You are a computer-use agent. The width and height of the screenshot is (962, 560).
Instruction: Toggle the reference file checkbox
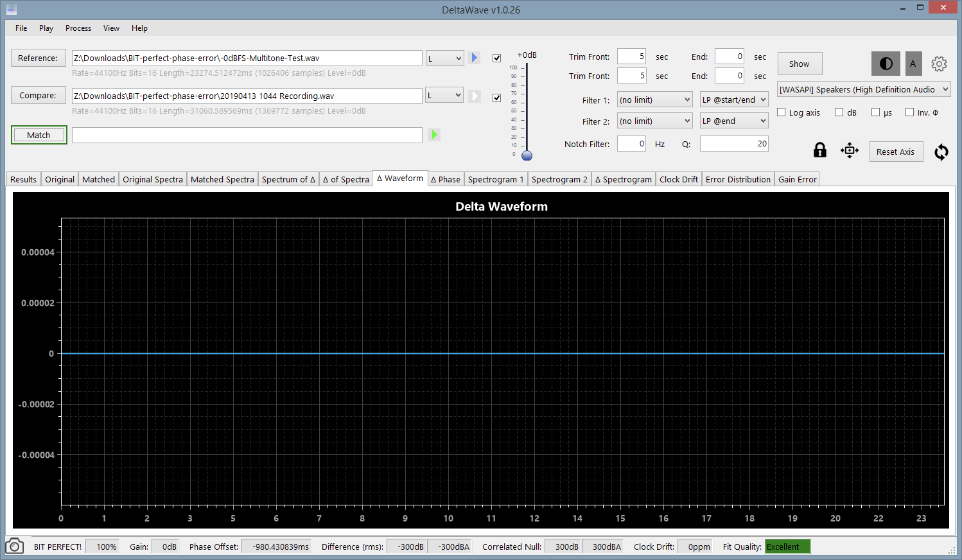pos(496,58)
